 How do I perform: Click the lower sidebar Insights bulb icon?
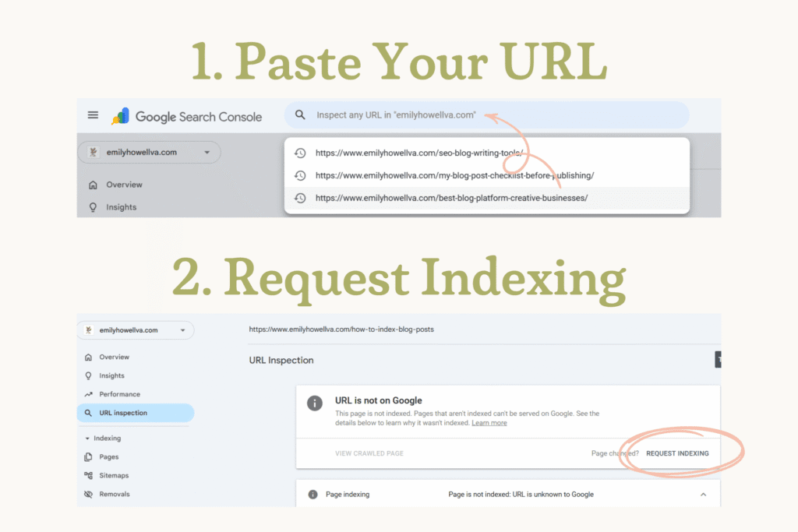tap(89, 375)
